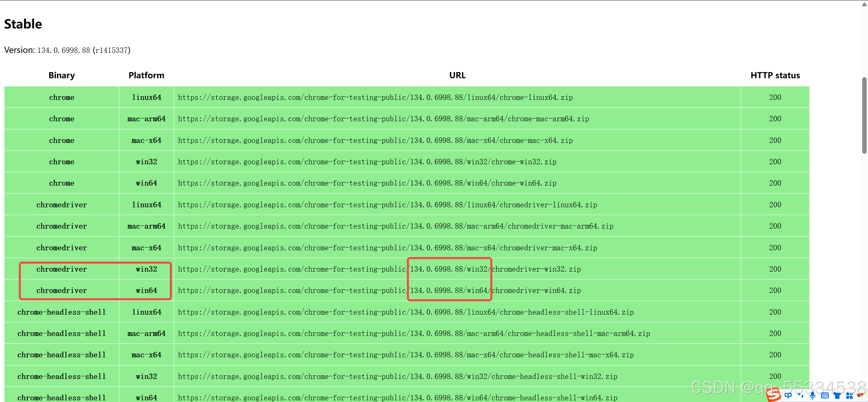Click the 200 status in the chrome-headless-shell mac-arm64 row
The height and width of the screenshot is (402, 868).
click(775, 334)
